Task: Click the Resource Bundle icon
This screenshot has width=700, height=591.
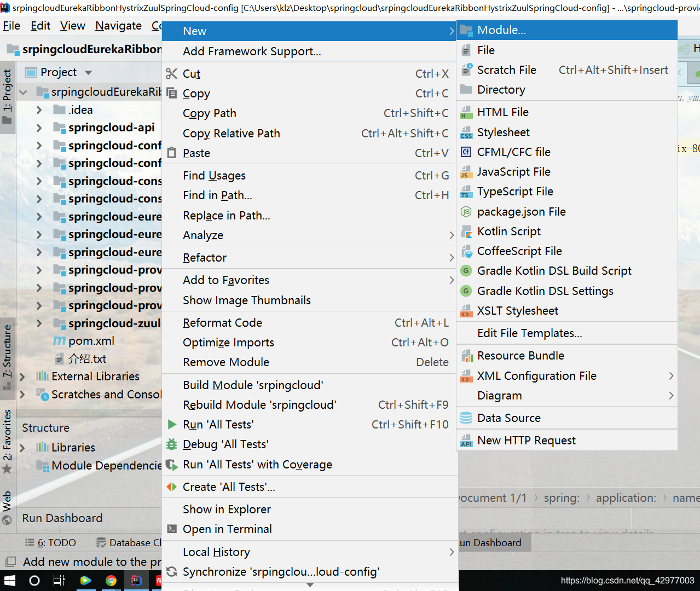Action: click(x=467, y=356)
